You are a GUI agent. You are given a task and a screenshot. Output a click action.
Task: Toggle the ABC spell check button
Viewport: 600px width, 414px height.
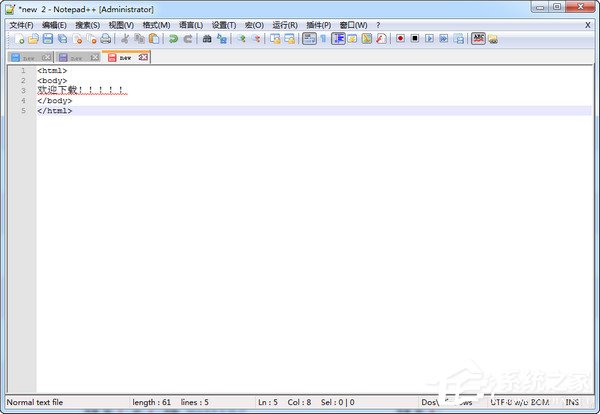478,39
